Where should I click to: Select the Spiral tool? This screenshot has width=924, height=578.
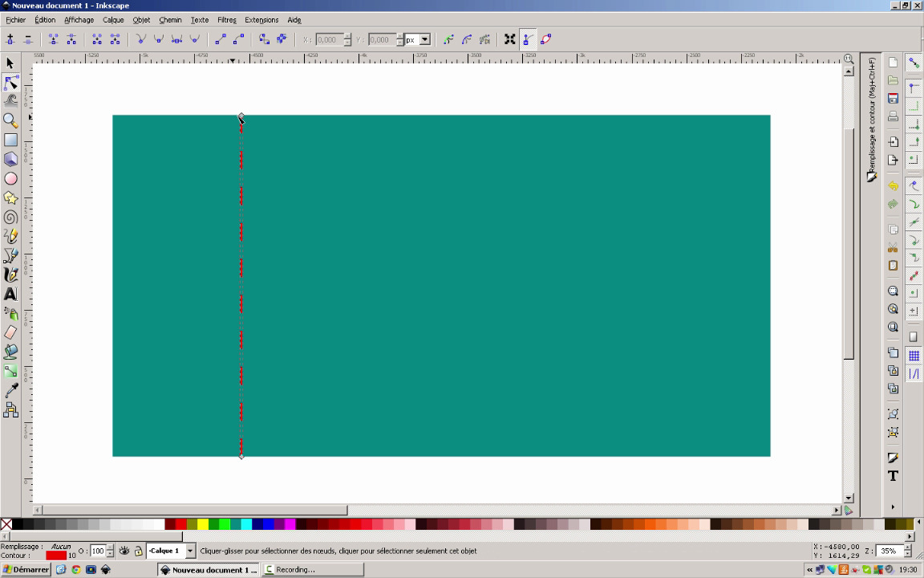10,217
